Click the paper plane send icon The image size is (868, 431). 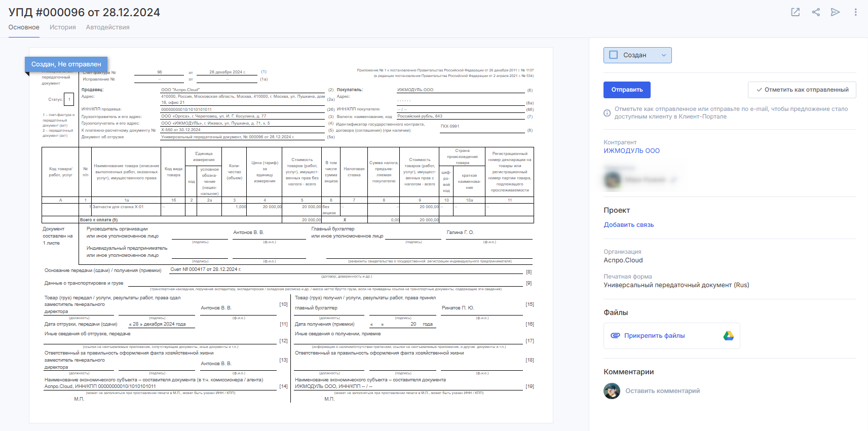pos(836,12)
